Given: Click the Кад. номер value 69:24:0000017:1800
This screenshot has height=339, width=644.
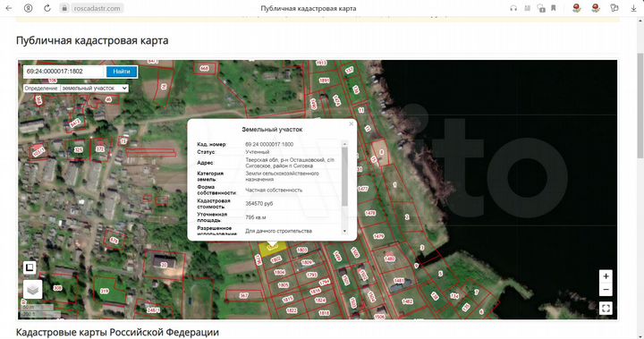Looking at the screenshot, I should tap(269, 145).
